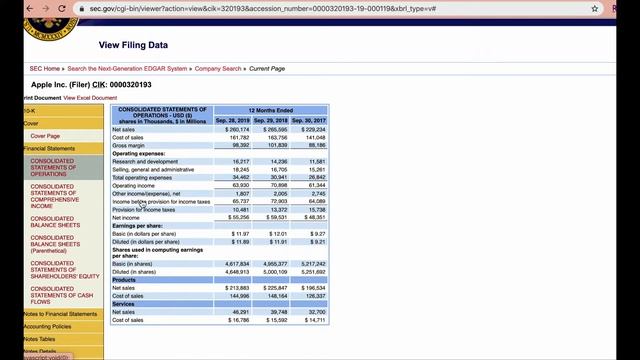
Task: Click Basic (in dollars per share) label
Action: point(144,234)
